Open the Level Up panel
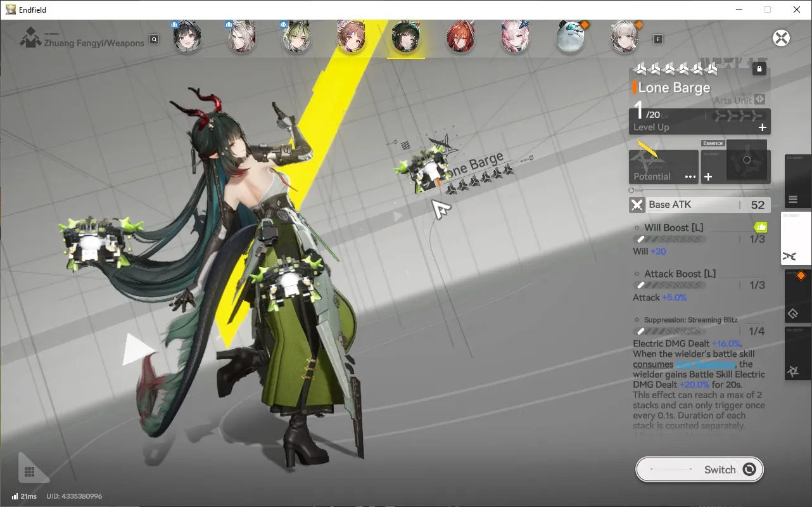This screenshot has width=812, height=507. tap(700, 121)
